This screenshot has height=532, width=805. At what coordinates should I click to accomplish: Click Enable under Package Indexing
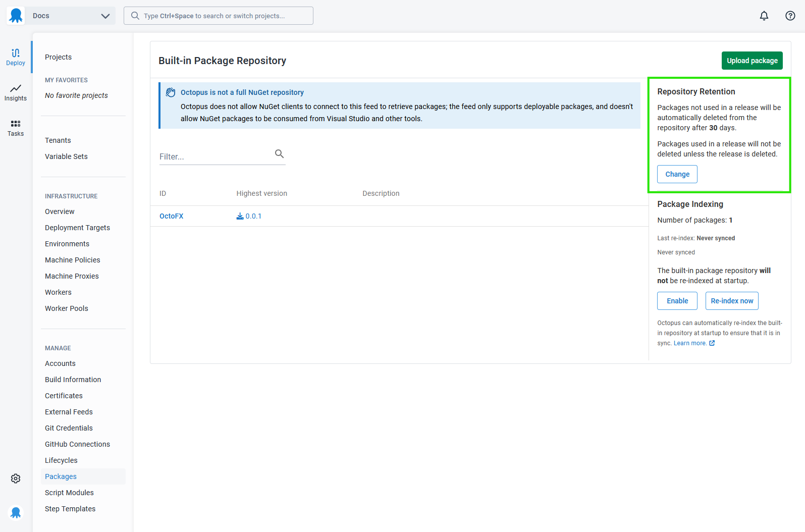coord(677,301)
